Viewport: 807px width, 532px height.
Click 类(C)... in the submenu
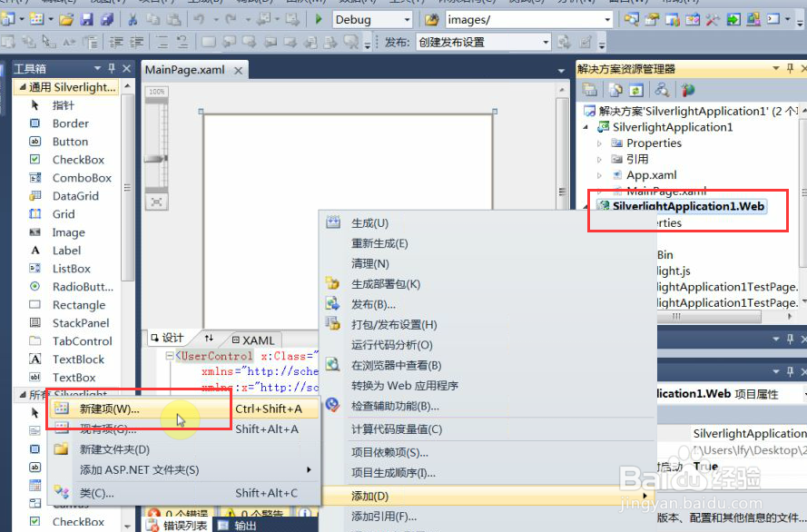click(x=182, y=493)
